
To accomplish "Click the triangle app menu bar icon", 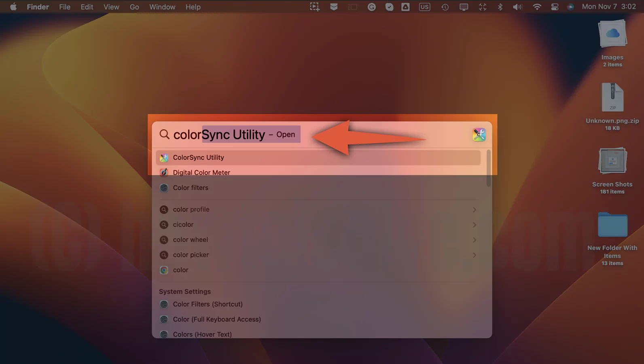I will (405, 7).
